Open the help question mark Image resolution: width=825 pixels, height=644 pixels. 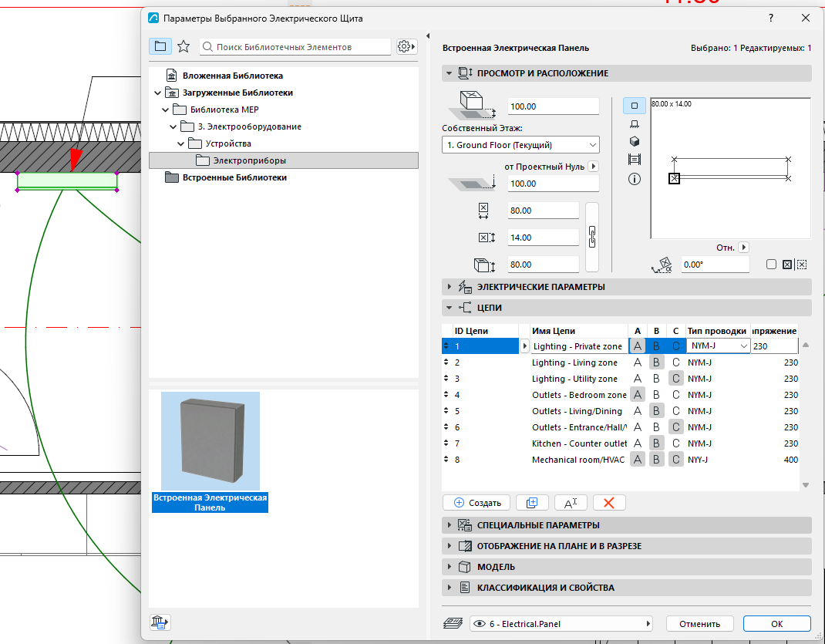pyautogui.click(x=771, y=18)
